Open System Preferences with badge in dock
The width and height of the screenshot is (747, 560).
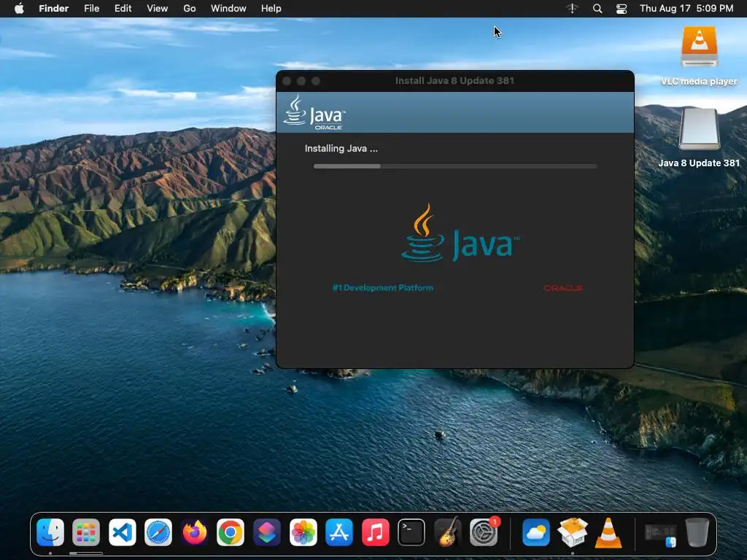point(484,532)
